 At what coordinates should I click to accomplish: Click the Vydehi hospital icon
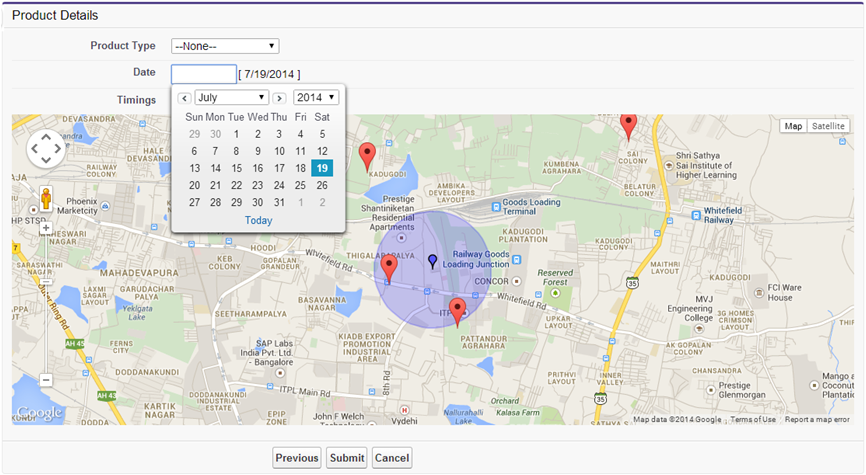coord(404,410)
